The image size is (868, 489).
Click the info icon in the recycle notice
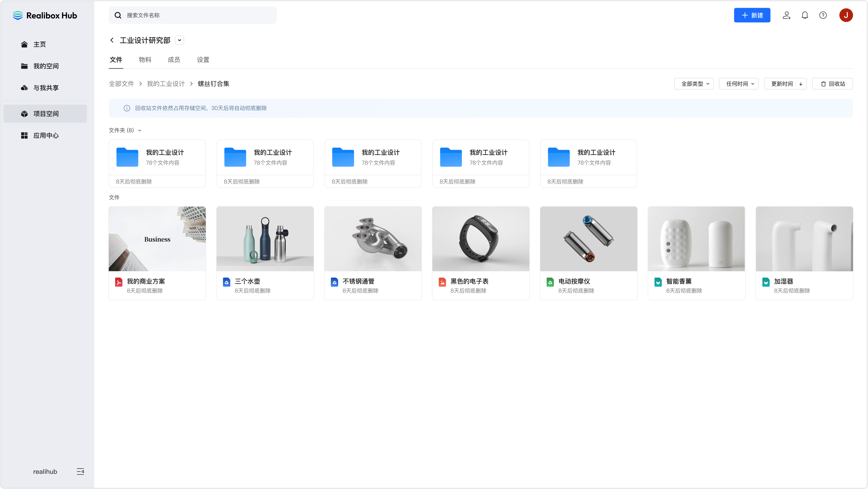coord(127,108)
